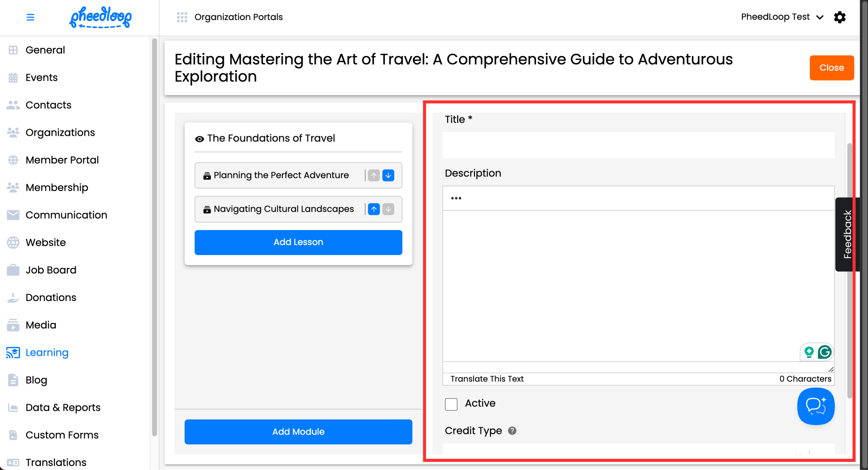Click into the Title input field
The height and width of the screenshot is (470, 868).
[x=638, y=146]
